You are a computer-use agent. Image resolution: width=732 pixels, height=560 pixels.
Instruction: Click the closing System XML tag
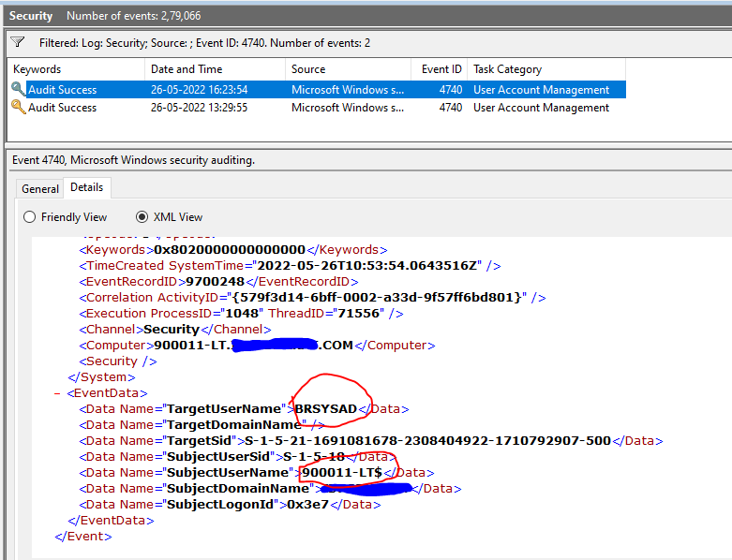101,377
